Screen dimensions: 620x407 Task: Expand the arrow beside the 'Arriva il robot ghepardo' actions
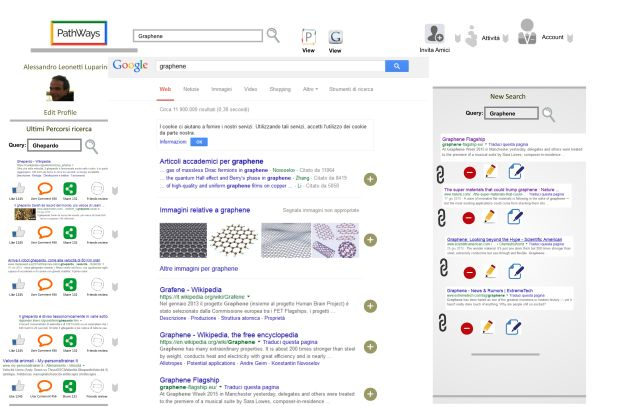coord(115,287)
